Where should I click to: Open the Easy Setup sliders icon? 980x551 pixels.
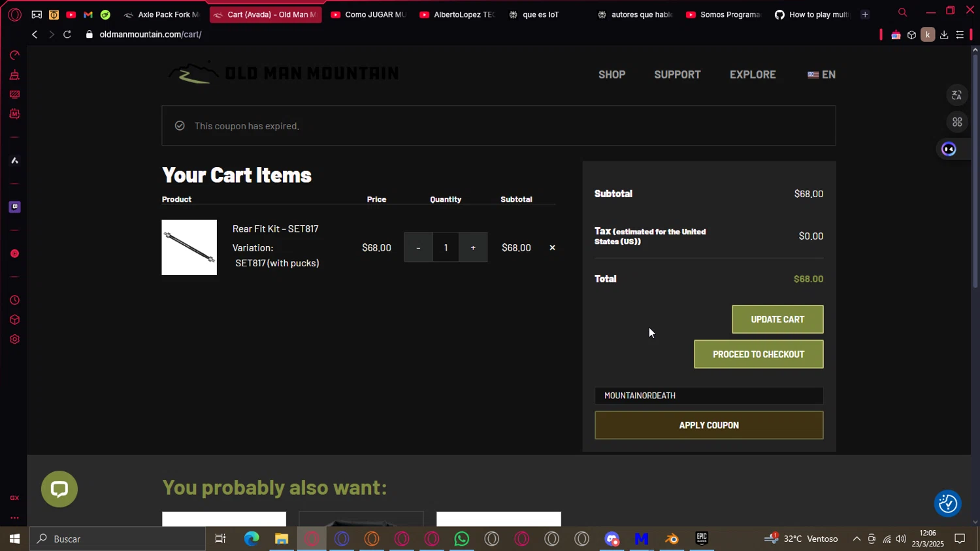click(960, 35)
